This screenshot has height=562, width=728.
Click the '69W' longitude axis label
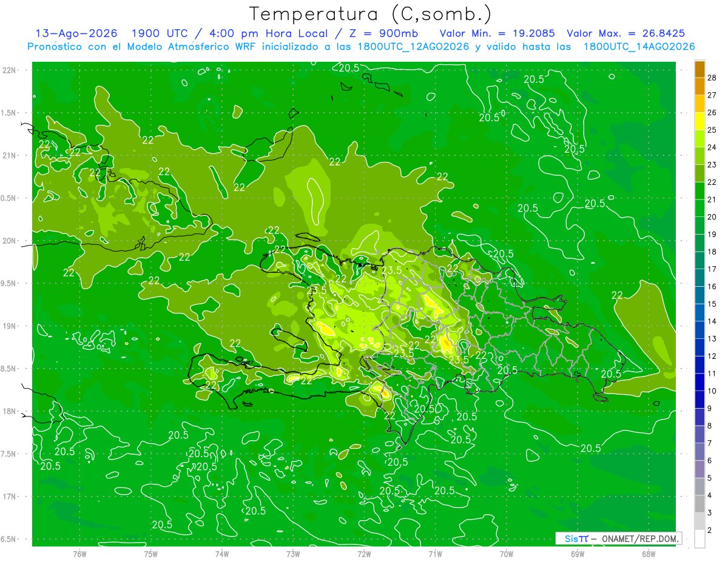[x=578, y=554]
